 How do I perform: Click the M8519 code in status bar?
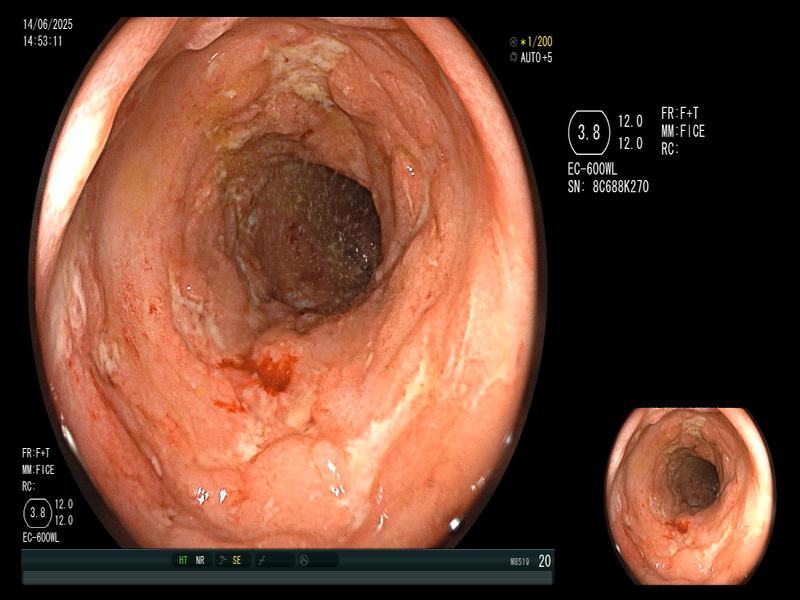(x=519, y=562)
